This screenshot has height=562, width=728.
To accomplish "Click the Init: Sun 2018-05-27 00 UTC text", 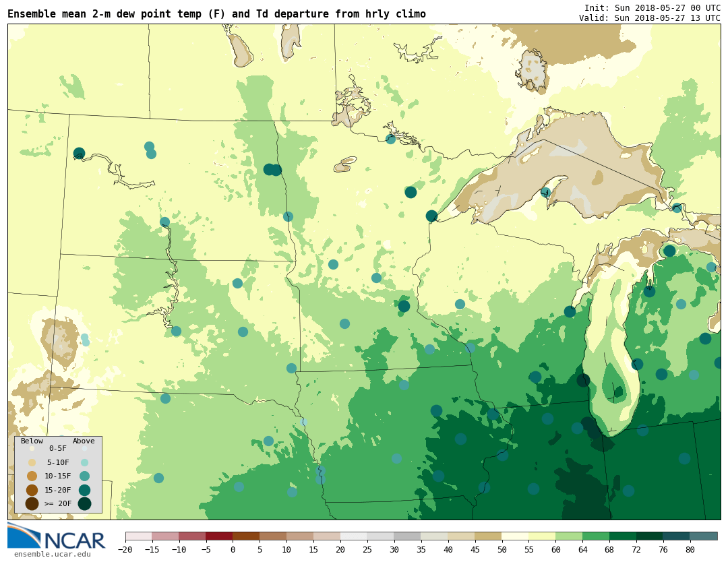I will click(653, 8).
